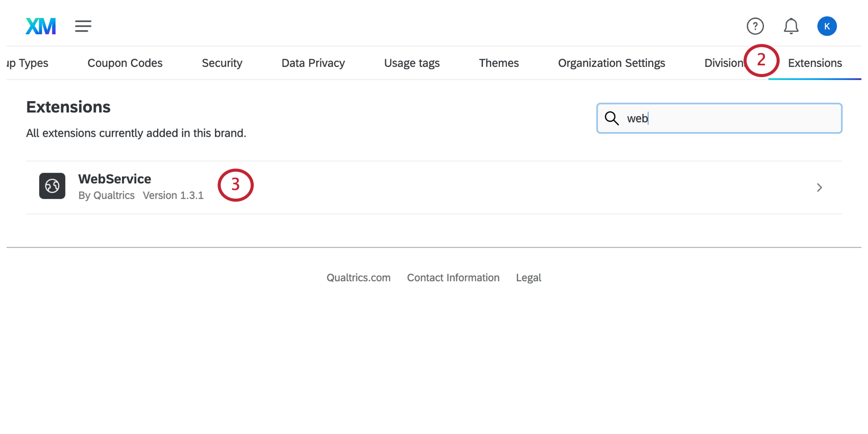This screenshot has height=434, width=868.
Task: Click the WebService extension icon
Action: (52, 186)
